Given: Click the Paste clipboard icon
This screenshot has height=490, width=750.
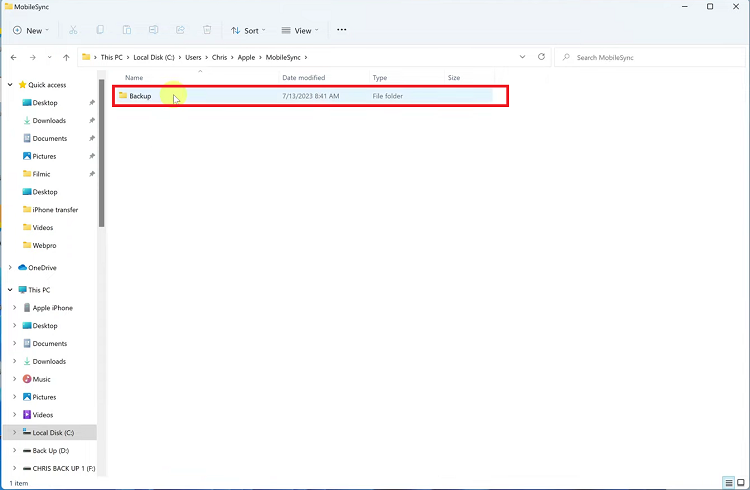Looking at the screenshot, I should coord(127,30).
